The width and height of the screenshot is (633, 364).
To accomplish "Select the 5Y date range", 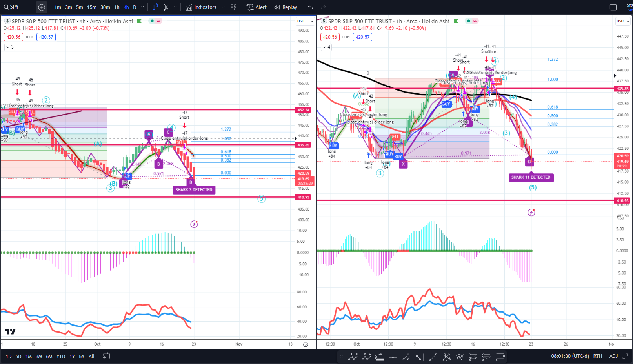I will (x=82, y=357).
